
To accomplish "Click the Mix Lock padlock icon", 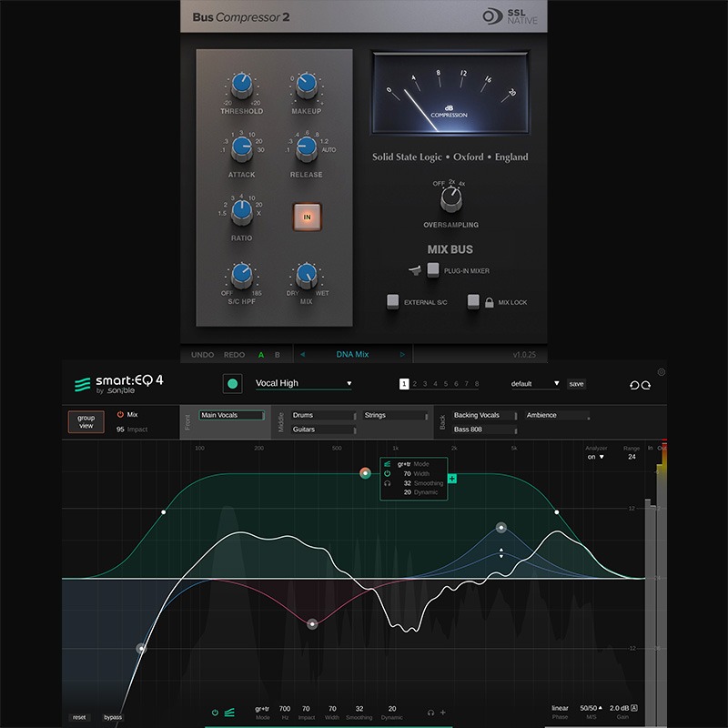I will [489, 302].
